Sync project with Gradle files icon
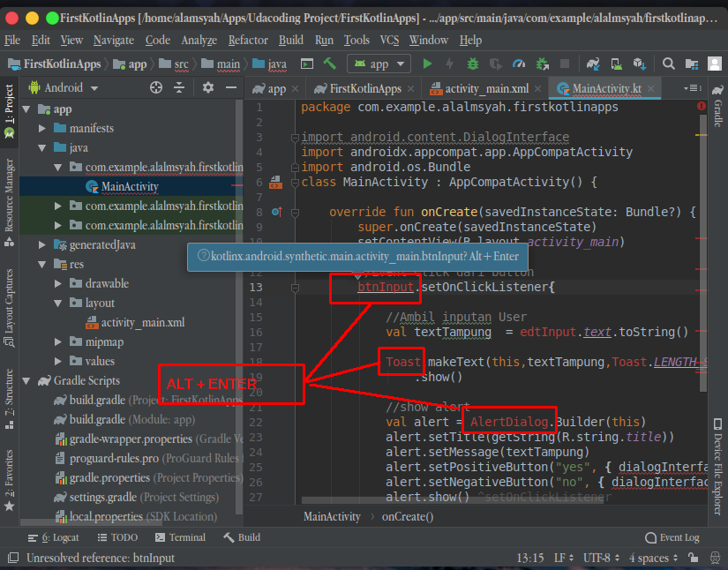The height and width of the screenshot is (570, 728). [593, 64]
